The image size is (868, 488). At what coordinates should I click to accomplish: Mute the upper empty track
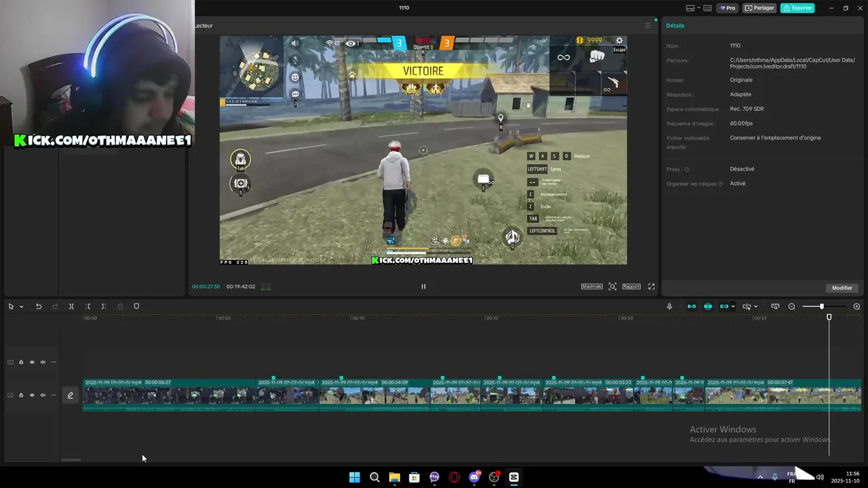click(x=43, y=362)
